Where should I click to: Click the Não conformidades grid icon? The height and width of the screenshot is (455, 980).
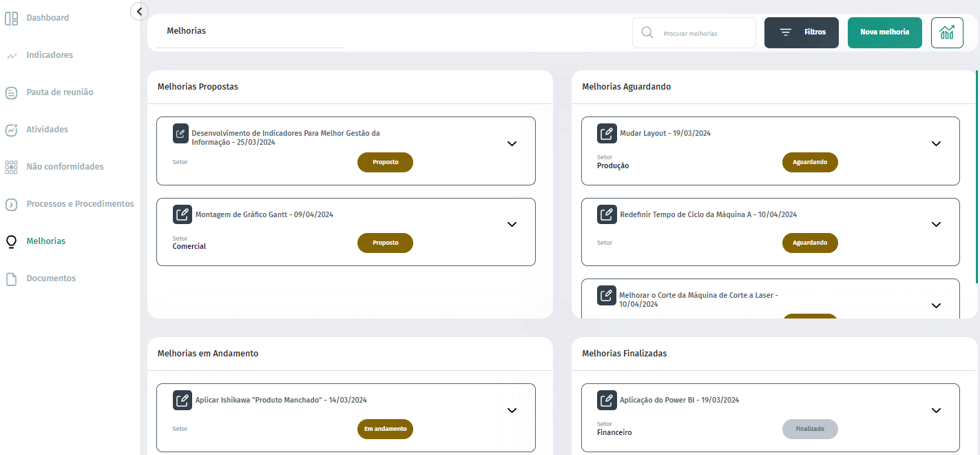pos(11,167)
